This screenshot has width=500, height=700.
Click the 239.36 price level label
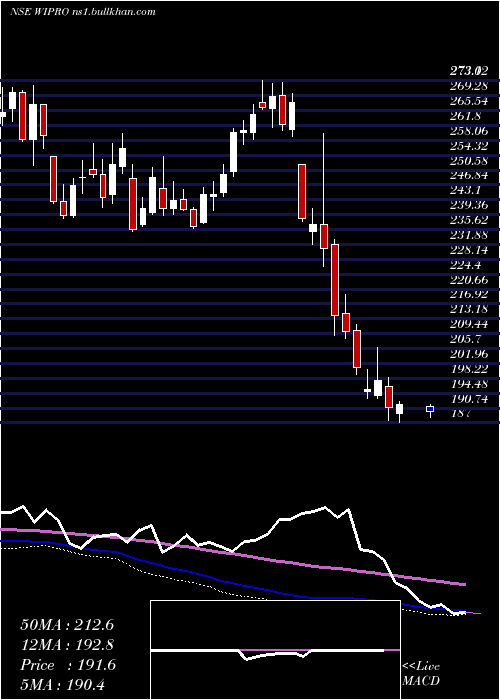[469, 205]
